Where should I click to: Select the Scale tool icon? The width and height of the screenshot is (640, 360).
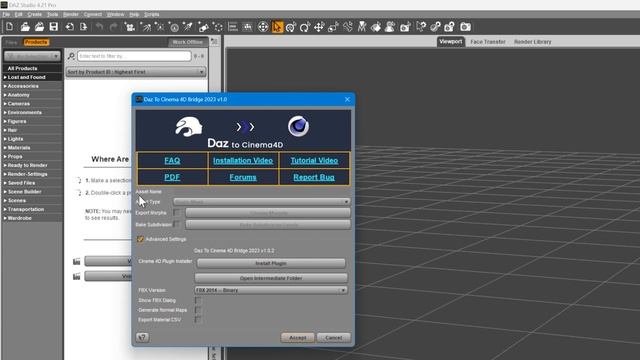point(333,27)
